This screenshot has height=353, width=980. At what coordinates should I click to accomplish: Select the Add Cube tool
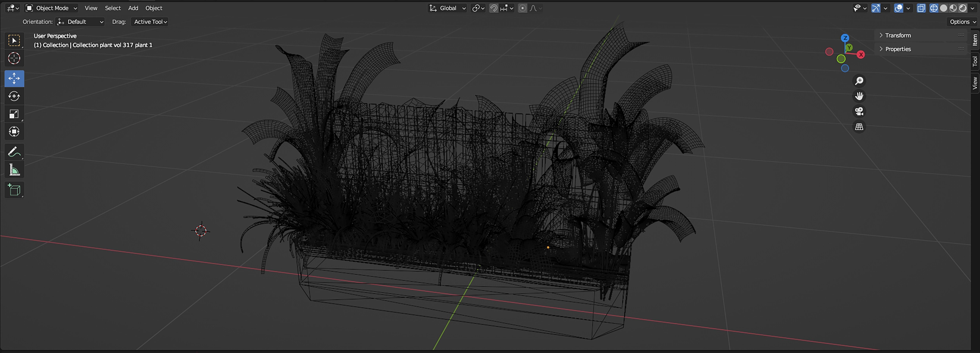click(14, 190)
